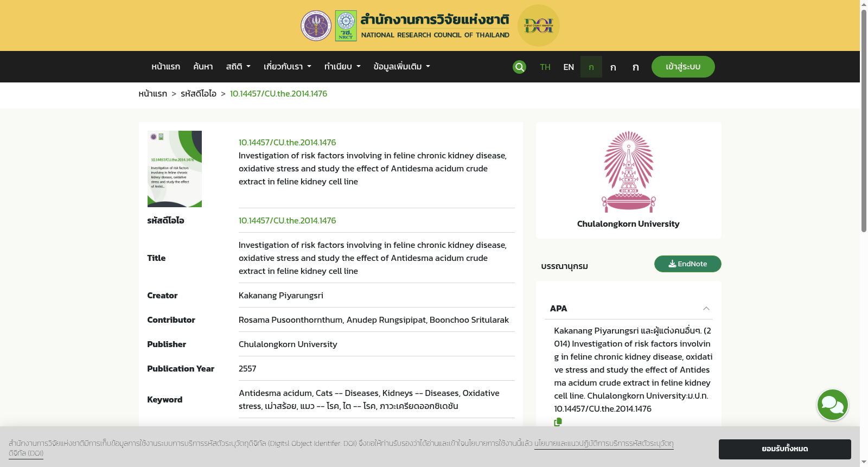
Task: Click the รหัสดีโอไอ breadcrumb link
Action: click(x=199, y=94)
